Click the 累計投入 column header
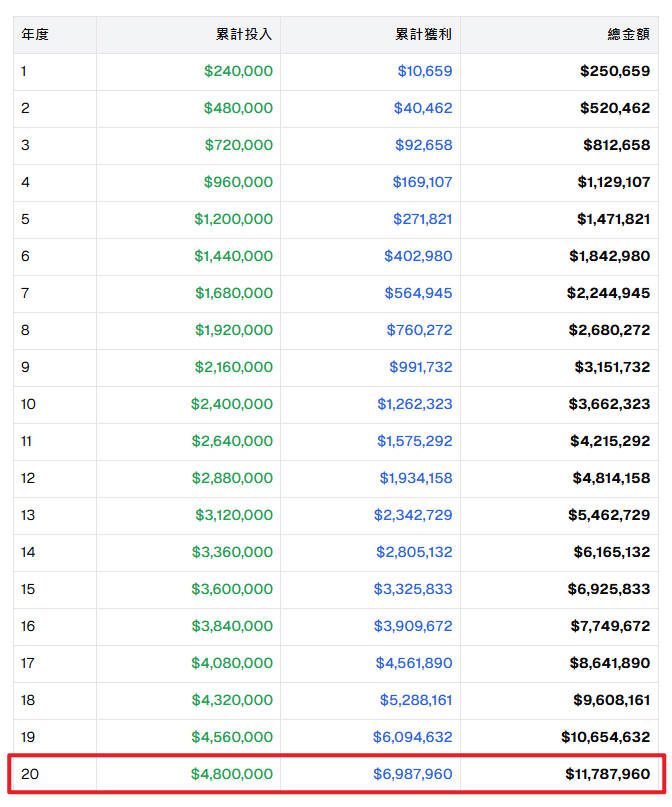This screenshot has width=672, height=807. point(244,34)
